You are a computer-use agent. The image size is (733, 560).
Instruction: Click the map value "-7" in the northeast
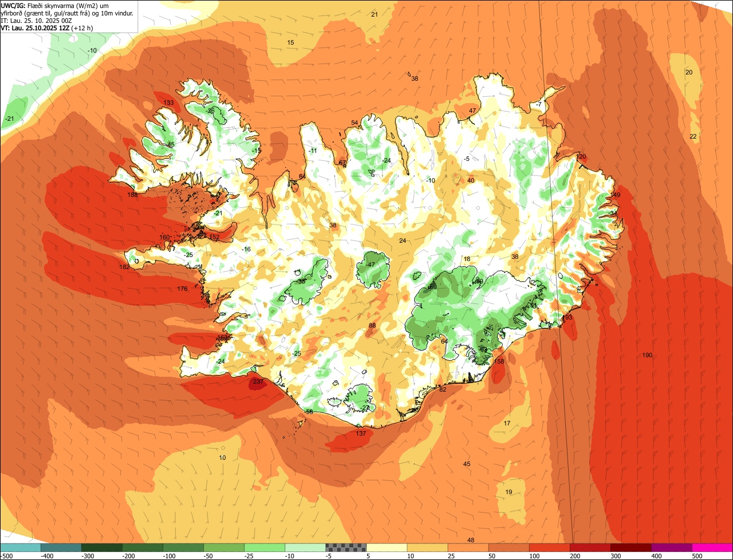point(538,104)
